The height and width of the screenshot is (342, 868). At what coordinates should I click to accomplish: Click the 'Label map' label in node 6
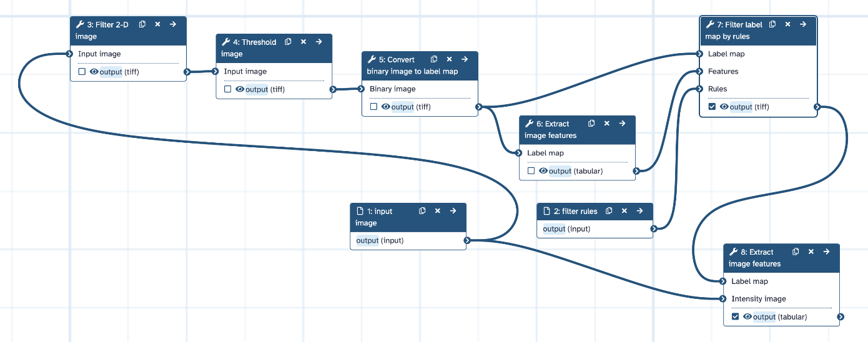pos(545,153)
